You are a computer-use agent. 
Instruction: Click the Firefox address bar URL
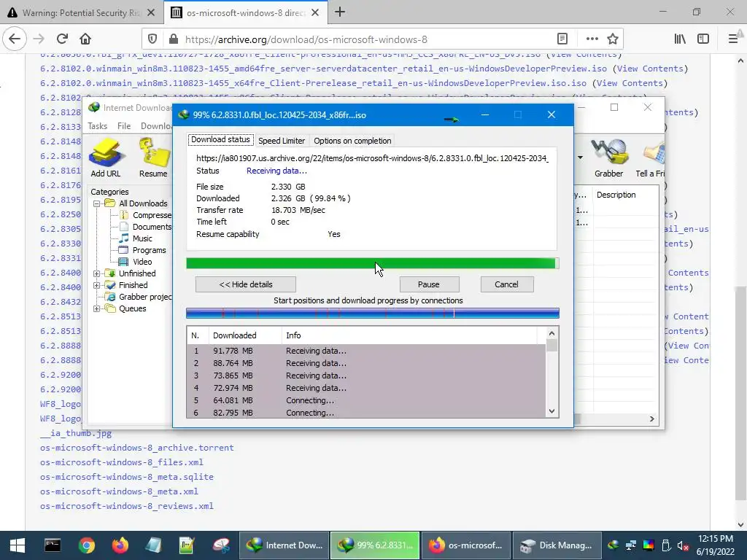(x=306, y=39)
